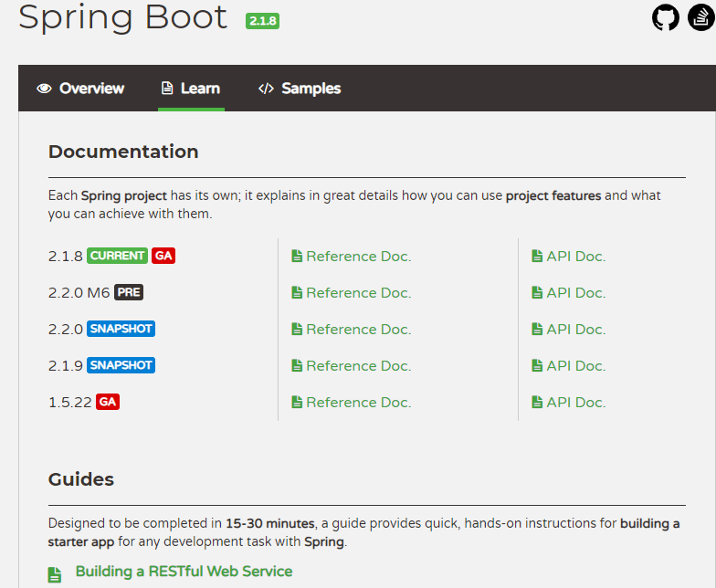
Task: Open the Samples tab
Action: coord(300,88)
